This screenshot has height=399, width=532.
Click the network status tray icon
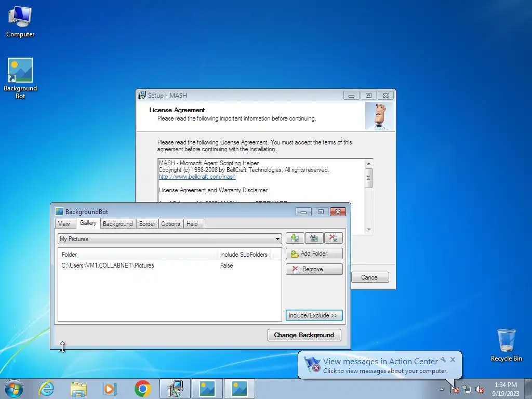tap(467, 389)
